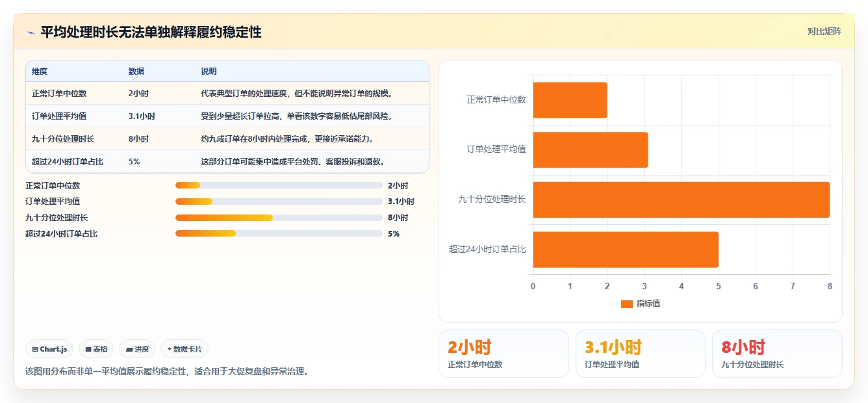Viewport: 868px width, 403px height.
Task: Click the 超过24小时订单占比 chart axis label
Action: (x=487, y=250)
